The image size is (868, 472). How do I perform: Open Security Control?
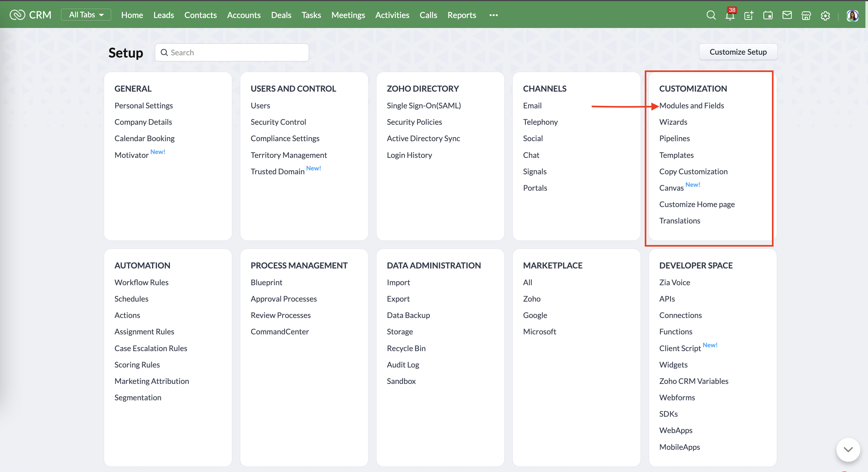coord(278,122)
